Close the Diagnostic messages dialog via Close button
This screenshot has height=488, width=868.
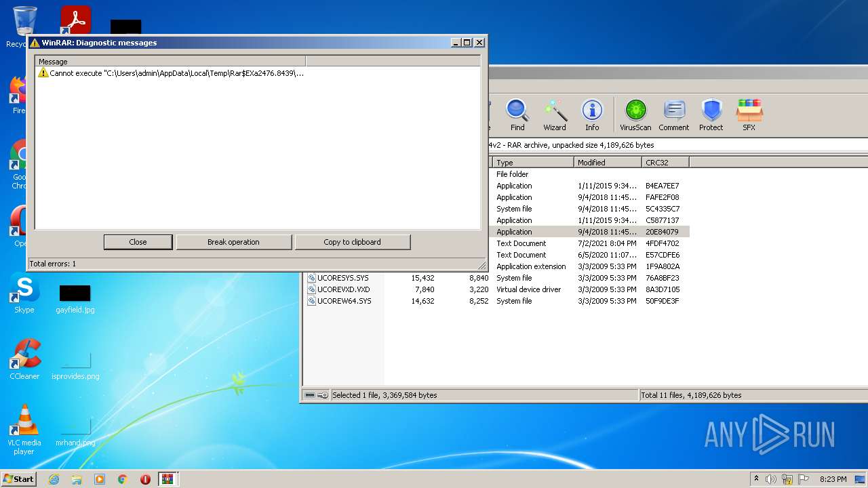[138, 242]
